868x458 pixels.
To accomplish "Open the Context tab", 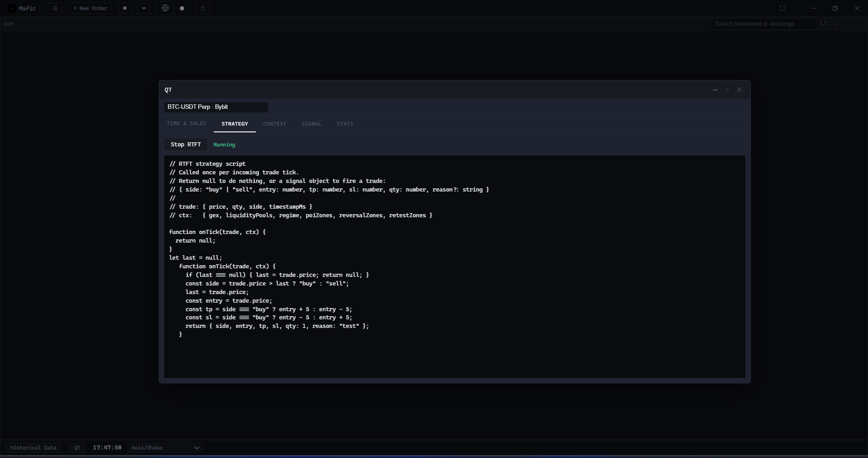I will [275, 124].
